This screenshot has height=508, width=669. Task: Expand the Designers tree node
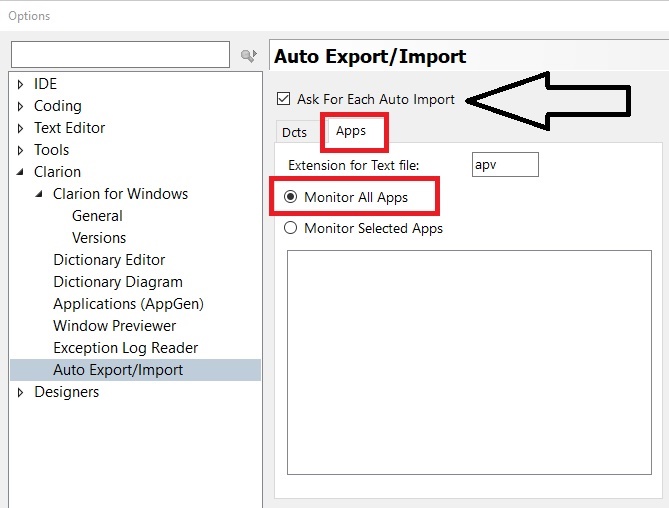pos(20,392)
